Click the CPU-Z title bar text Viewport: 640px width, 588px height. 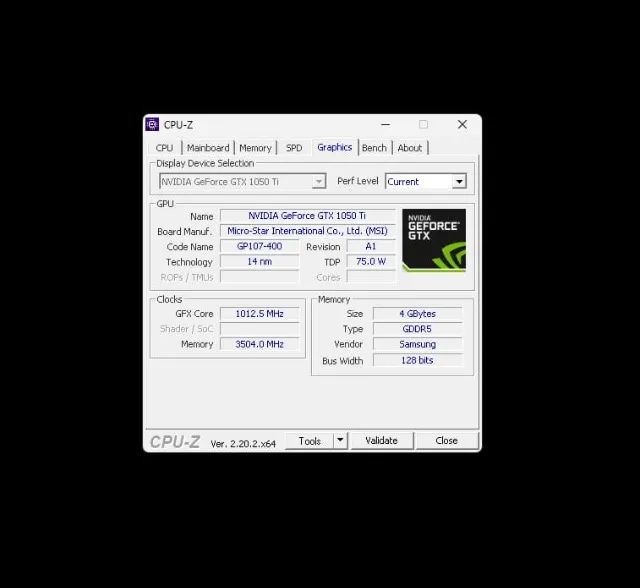click(x=178, y=125)
